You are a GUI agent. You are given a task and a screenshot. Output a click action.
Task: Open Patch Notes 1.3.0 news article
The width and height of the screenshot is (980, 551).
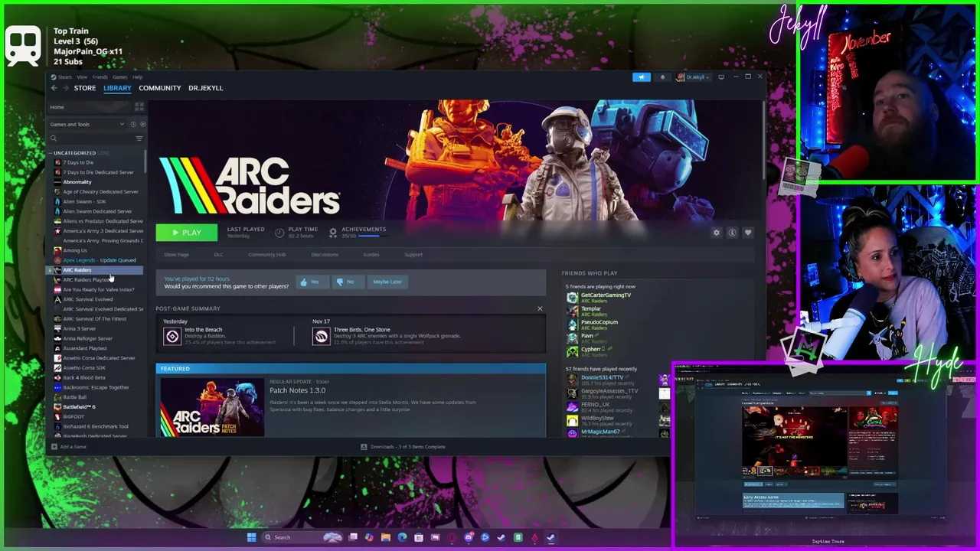coord(297,390)
